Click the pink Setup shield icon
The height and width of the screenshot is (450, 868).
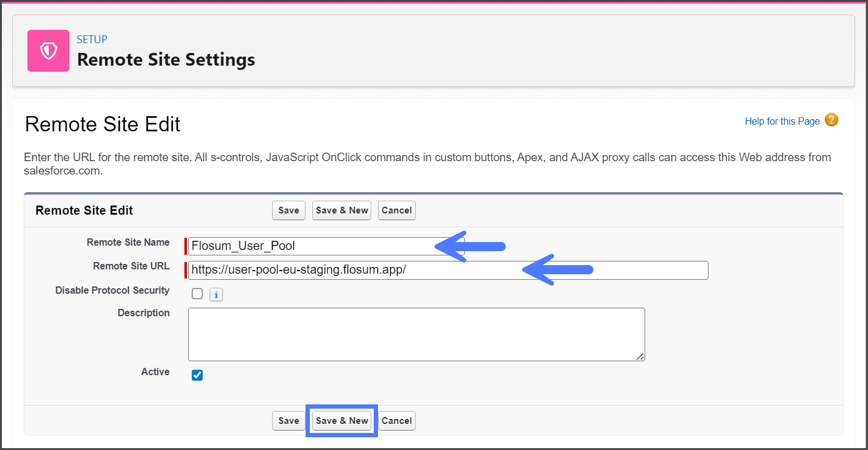(x=48, y=51)
